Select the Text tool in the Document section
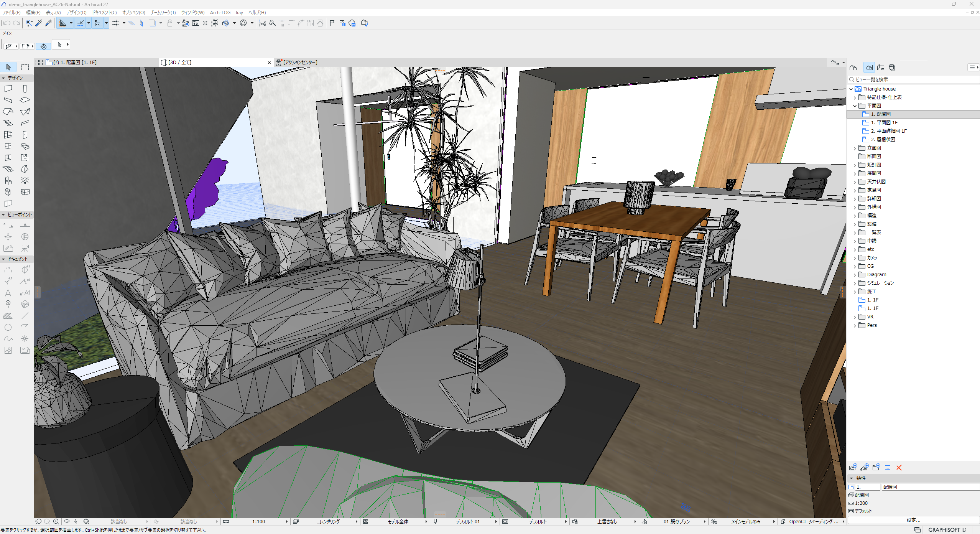 tap(8, 293)
